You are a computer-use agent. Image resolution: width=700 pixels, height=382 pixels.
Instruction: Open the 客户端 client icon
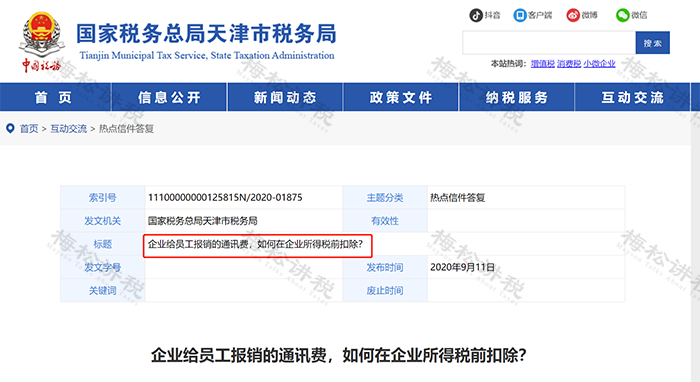point(520,15)
